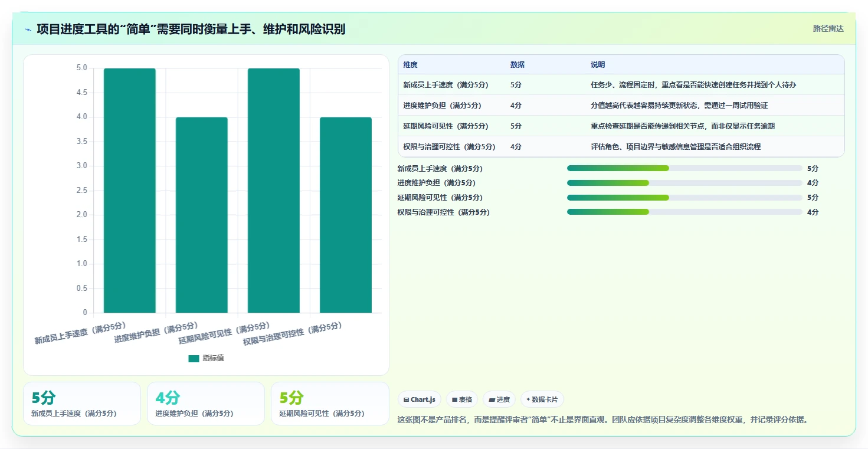Click x-axis label 权限与治理可控性（满分5分）
Screen dimensions: 868x449
293,334
